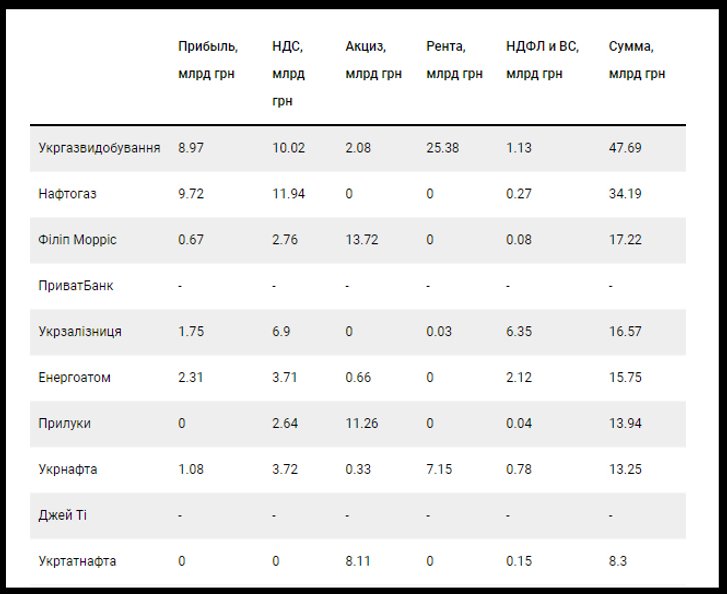Click the Укргазвидобування row label
The width and height of the screenshot is (727, 594).
pyautogui.click(x=99, y=148)
